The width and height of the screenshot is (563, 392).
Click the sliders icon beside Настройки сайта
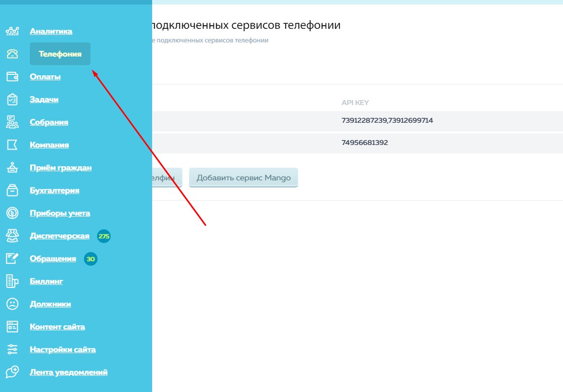tap(12, 349)
